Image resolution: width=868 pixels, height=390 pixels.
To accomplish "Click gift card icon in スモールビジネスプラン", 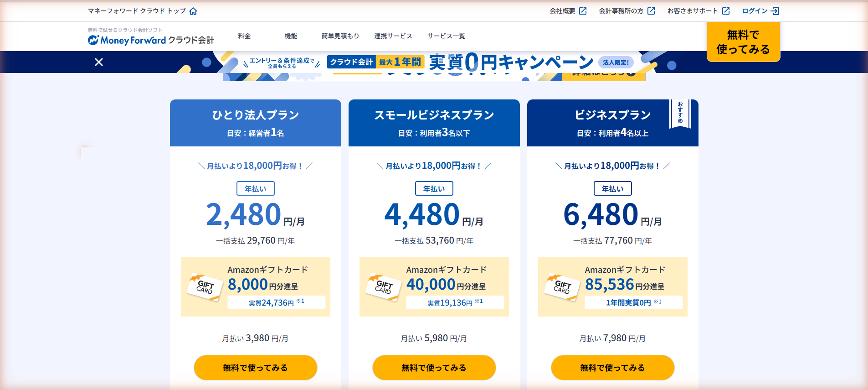I will point(383,287).
